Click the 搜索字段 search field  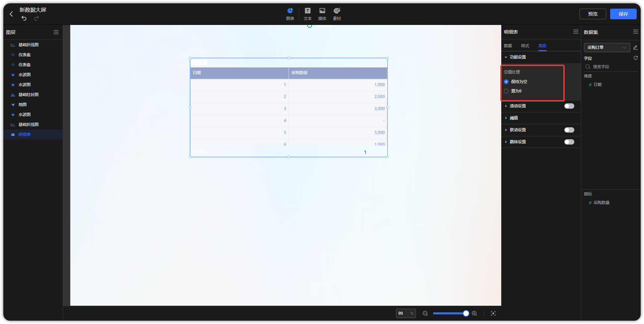[611, 67]
